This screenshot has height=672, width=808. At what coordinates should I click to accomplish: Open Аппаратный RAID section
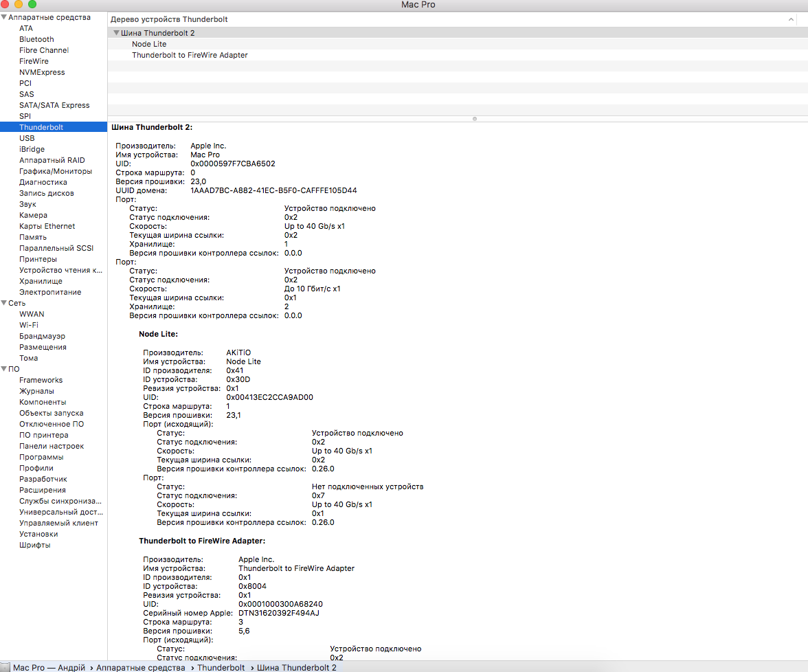pyautogui.click(x=52, y=160)
